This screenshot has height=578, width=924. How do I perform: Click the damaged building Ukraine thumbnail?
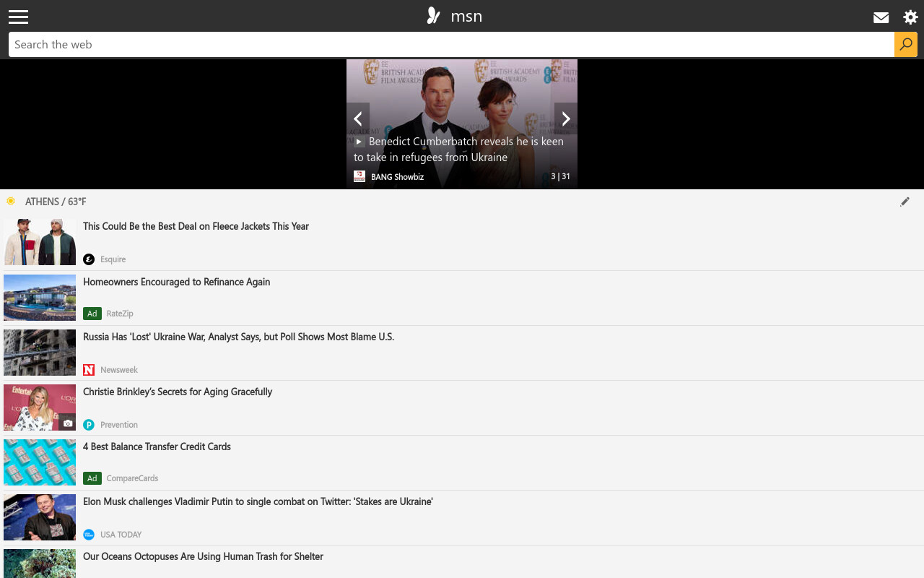40,353
